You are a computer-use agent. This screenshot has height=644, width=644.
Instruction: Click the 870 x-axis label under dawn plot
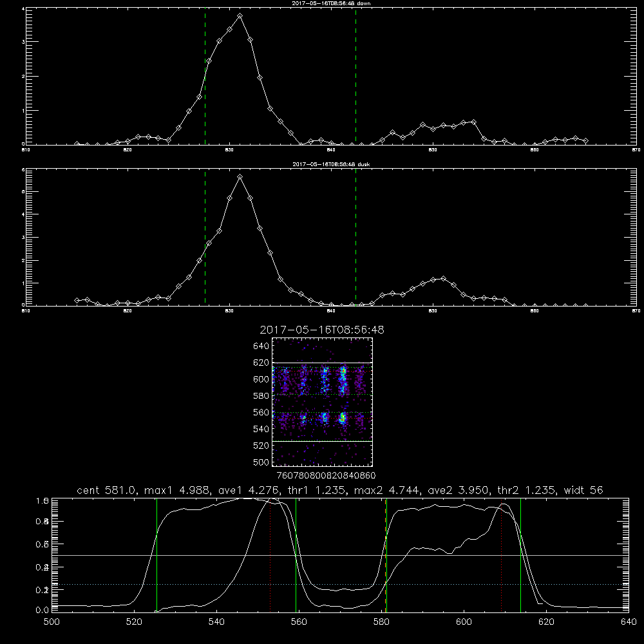tap(636, 150)
